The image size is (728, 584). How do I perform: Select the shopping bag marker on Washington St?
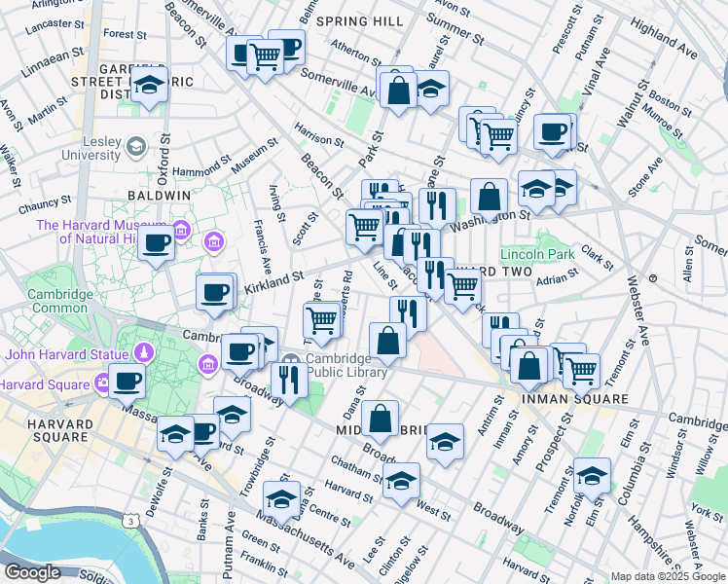point(490,196)
